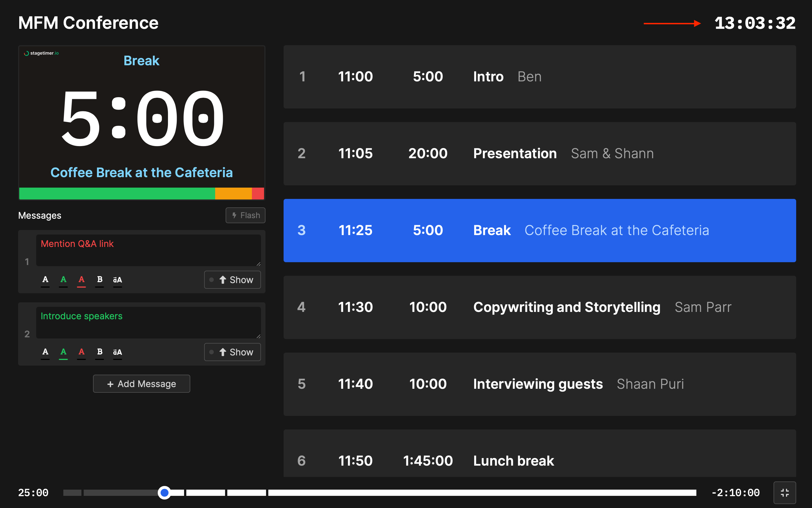This screenshot has height=508, width=812.
Task: Show the 'Mention Q&A link' message
Action: 232,279
